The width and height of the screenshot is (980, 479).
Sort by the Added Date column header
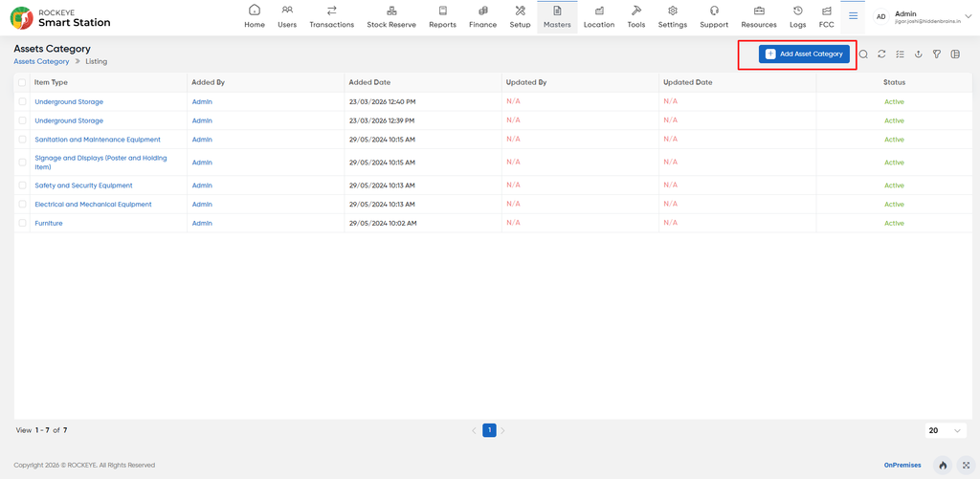(370, 82)
